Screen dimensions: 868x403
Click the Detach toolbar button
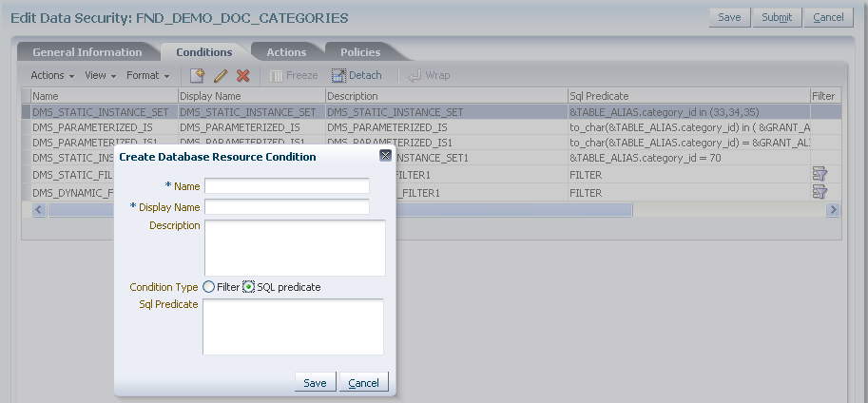357,75
